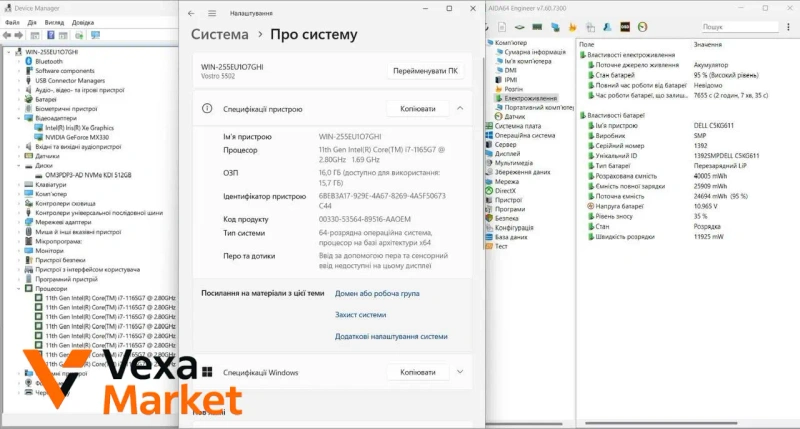Screen dimensions: 800x429
Task: Click the Forward arrow in Device Manager toolbar
Action: 19,35
